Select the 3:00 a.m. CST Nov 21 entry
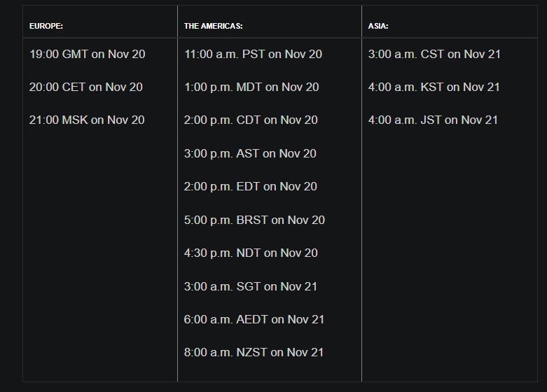Viewport: 547px width, 392px height. pyautogui.click(x=434, y=54)
